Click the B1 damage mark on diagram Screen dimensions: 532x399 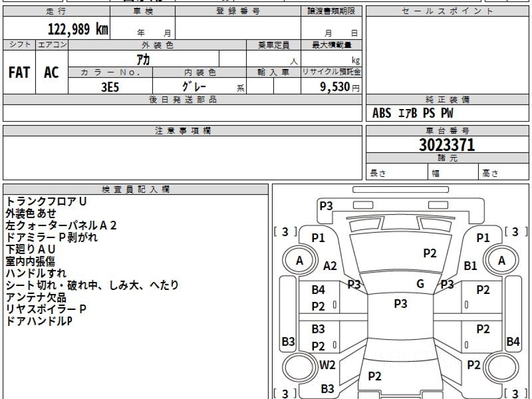click(x=470, y=266)
